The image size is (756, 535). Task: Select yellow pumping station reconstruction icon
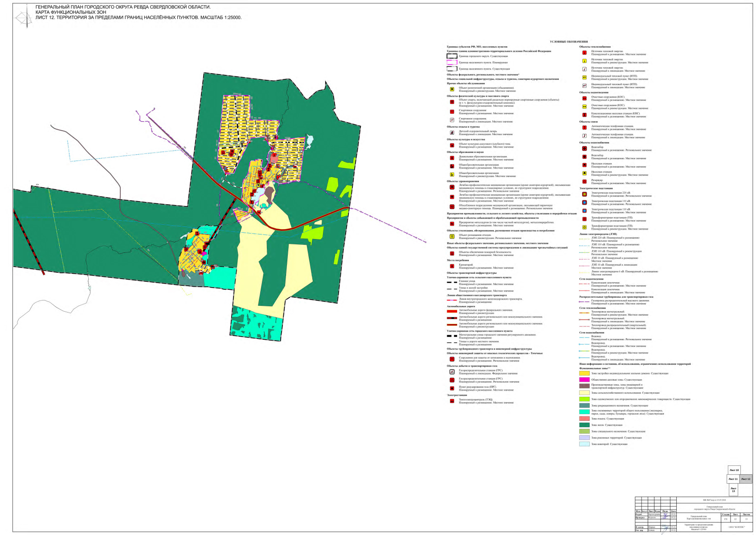584,173
